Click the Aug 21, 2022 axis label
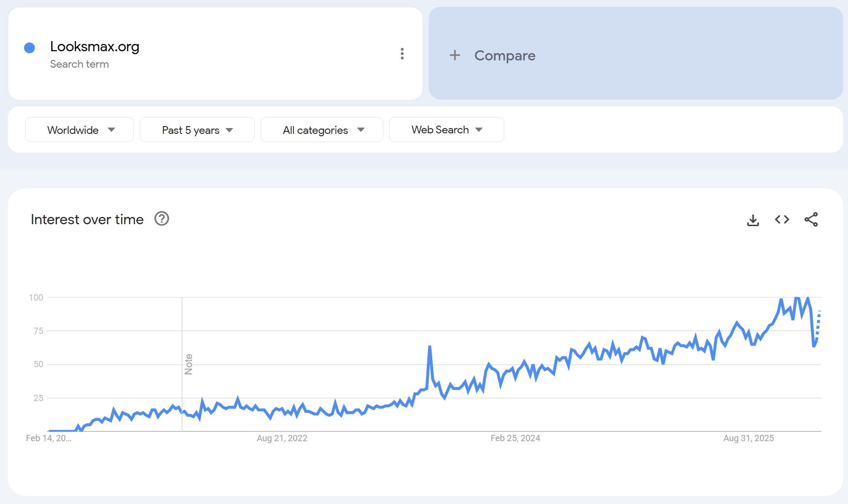This screenshot has height=504, width=848. coord(282,438)
